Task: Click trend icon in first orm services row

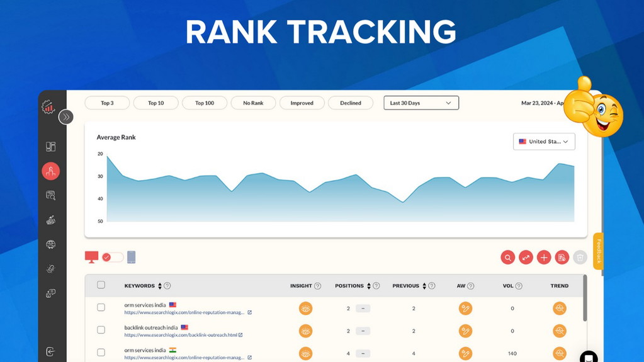Action: [x=559, y=308]
